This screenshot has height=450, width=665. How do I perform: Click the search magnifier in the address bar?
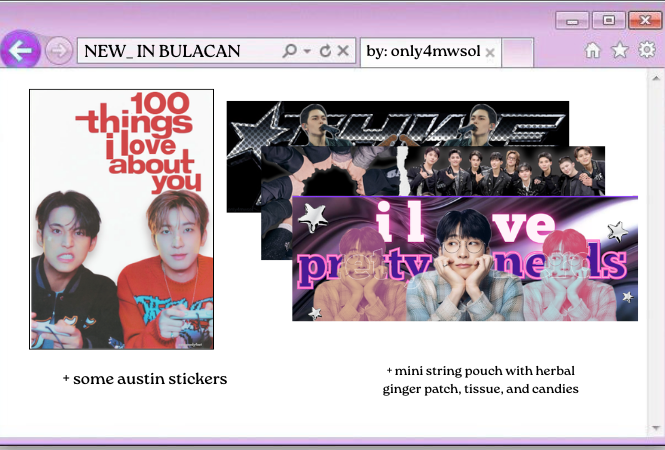click(x=290, y=50)
